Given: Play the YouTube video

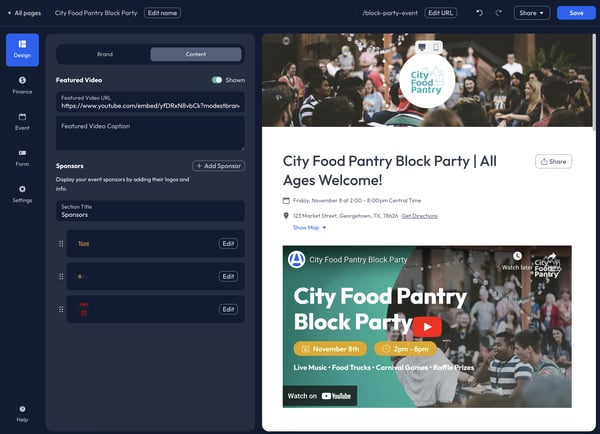Looking at the screenshot, I should (427, 327).
